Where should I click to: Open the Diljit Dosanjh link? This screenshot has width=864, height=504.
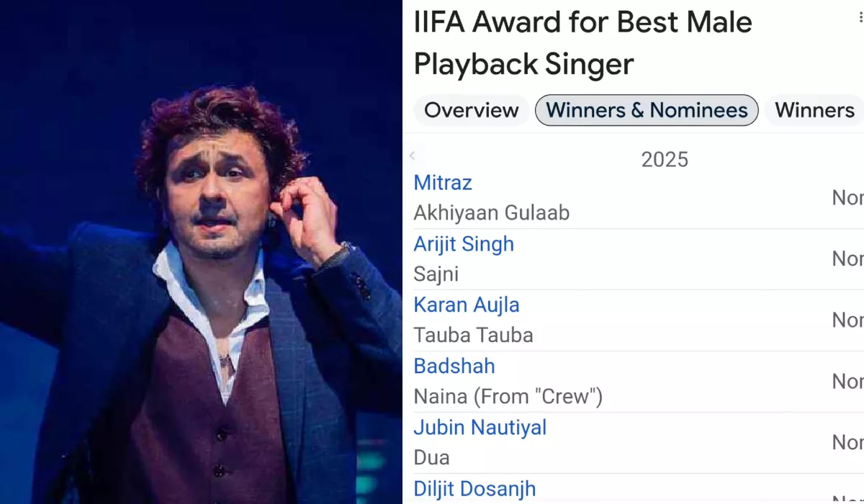click(474, 489)
